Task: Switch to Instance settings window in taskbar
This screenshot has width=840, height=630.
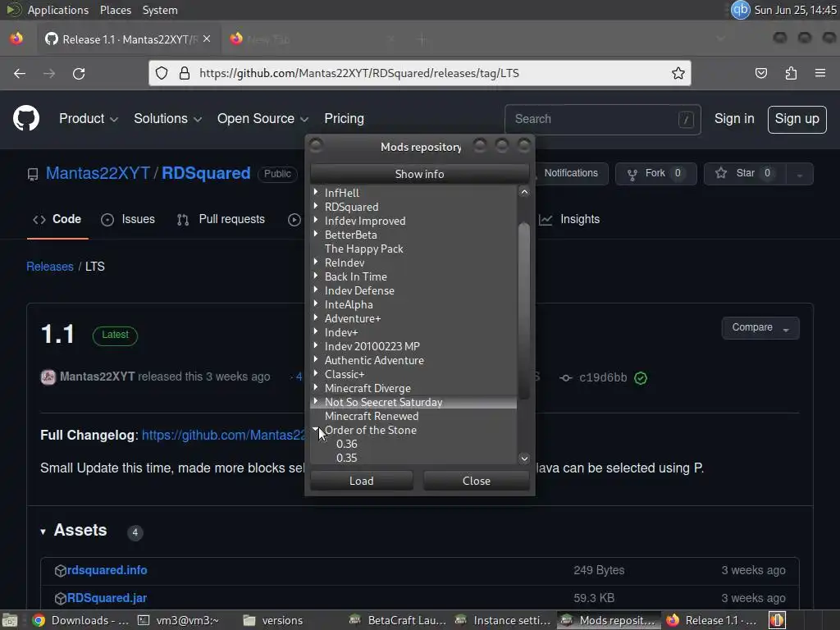Action: [x=503, y=620]
